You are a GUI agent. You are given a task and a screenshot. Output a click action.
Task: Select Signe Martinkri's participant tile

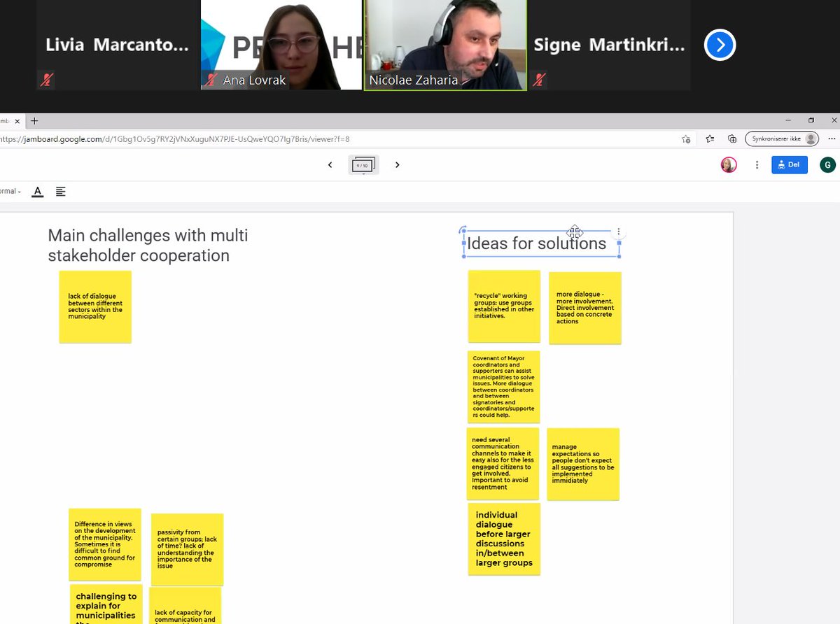pyautogui.click(x=609, y=45)
